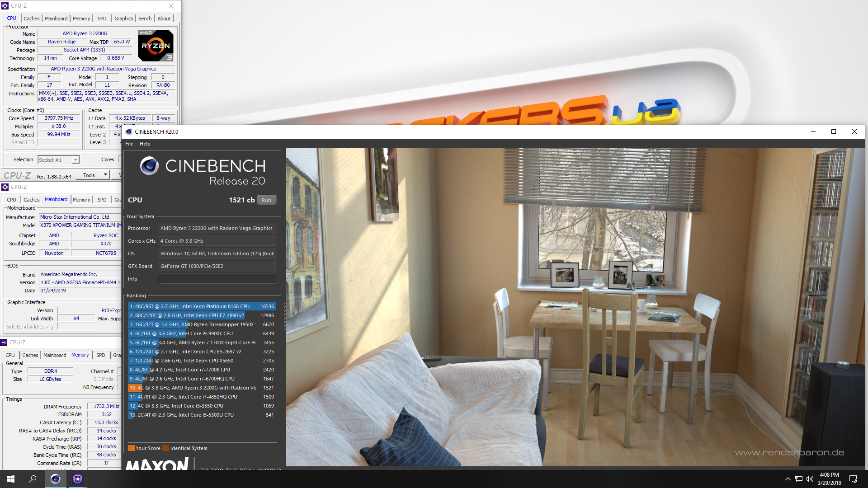Click GFX Board field GeForce GT 1030
868x488 pixels.
point(217,266)
